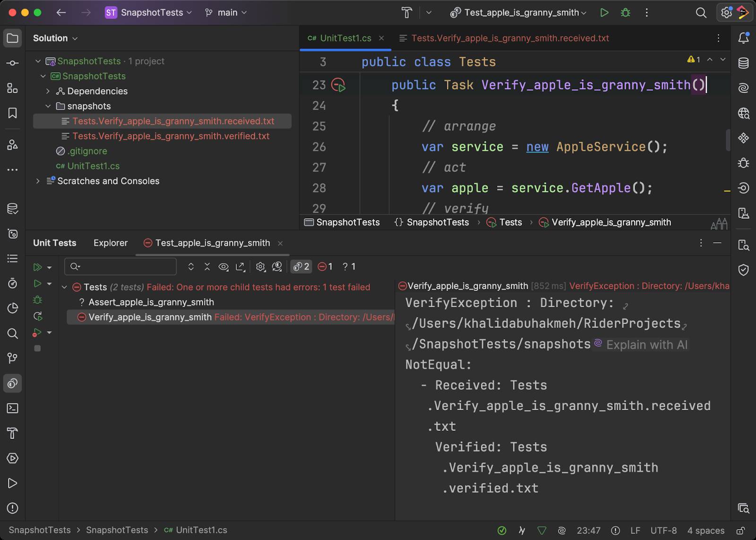
Task: Navigate back with the left arrow button
Action: [x=61, y=13]
